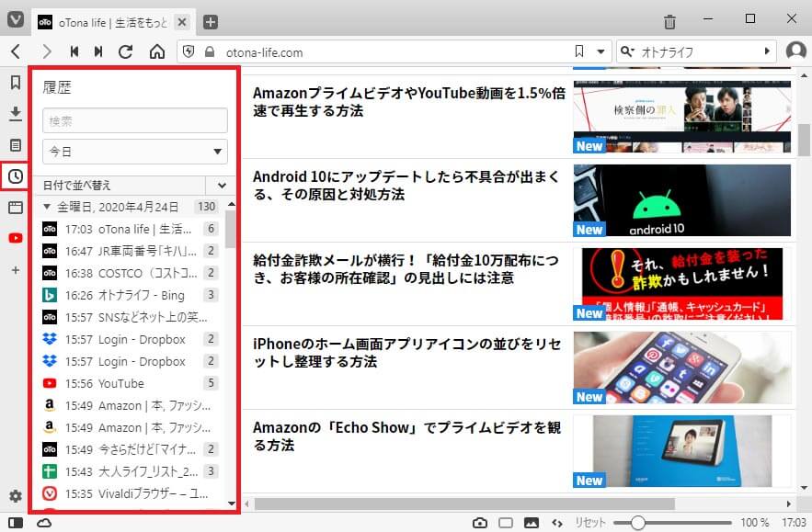Read the 給付金詐欺メール article
This screenshot has width=812, height=532.
coord(406,269)
